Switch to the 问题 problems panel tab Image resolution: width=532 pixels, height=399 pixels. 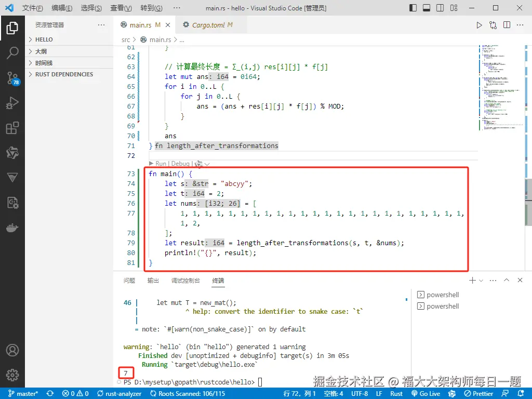tap(129, 281)
